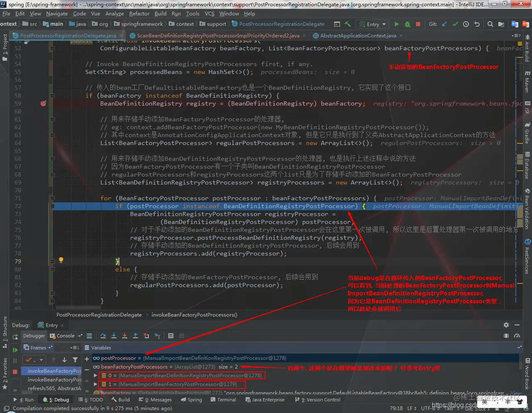The image size is (532, 413).
Task: Show Git history with the clock icon
Action: click(x=466, y=24)
